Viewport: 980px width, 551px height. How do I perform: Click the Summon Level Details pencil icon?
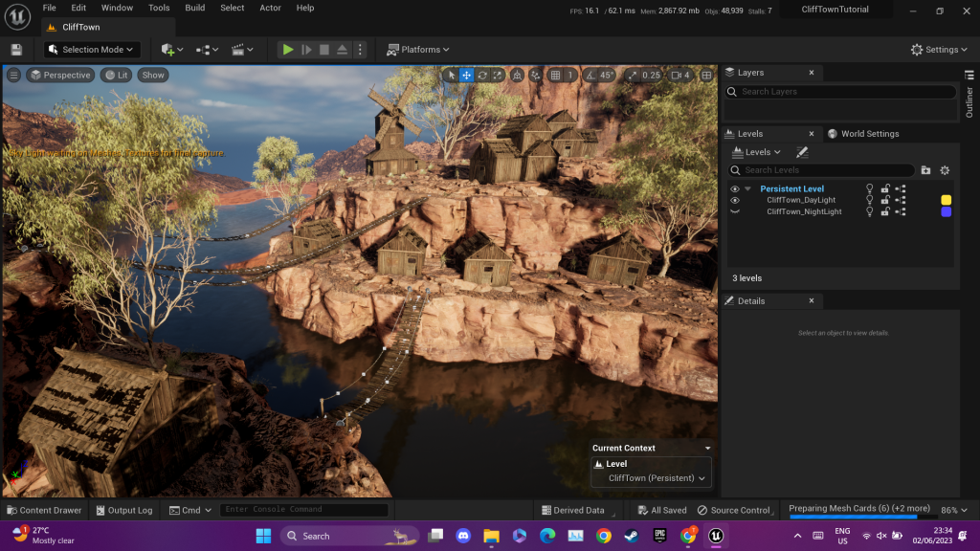pyautogui.click(x=802, y=152)
